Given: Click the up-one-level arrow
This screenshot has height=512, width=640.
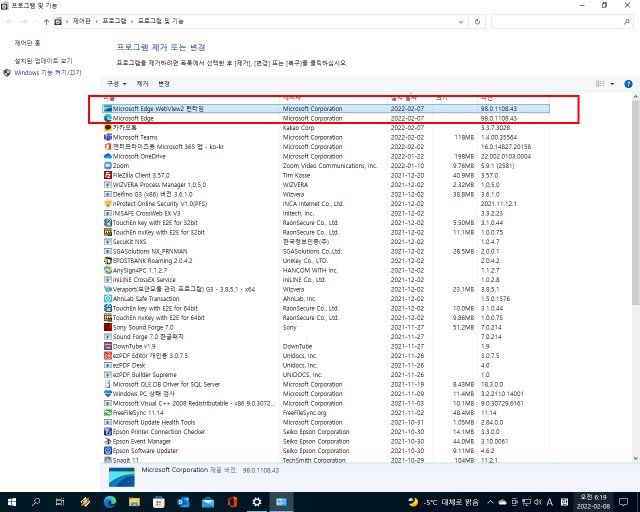Looking at the screenshot, I should 46,21.
